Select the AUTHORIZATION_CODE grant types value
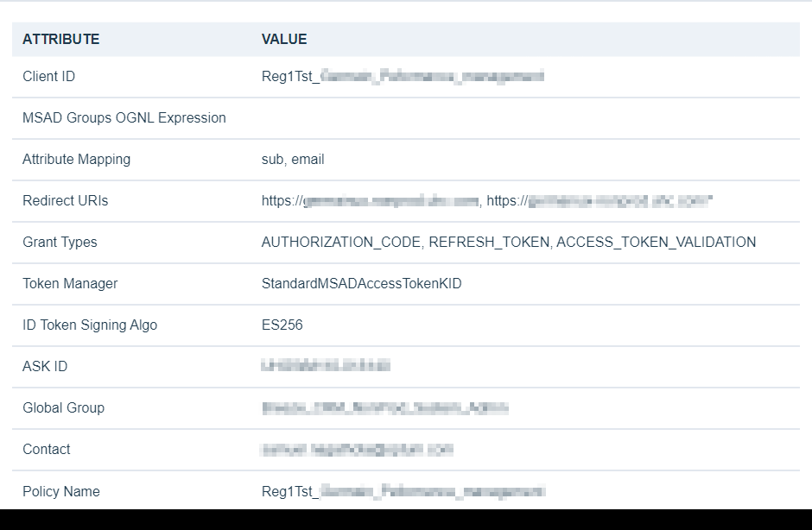Screen dimensions: 812x530 [508, 243]
